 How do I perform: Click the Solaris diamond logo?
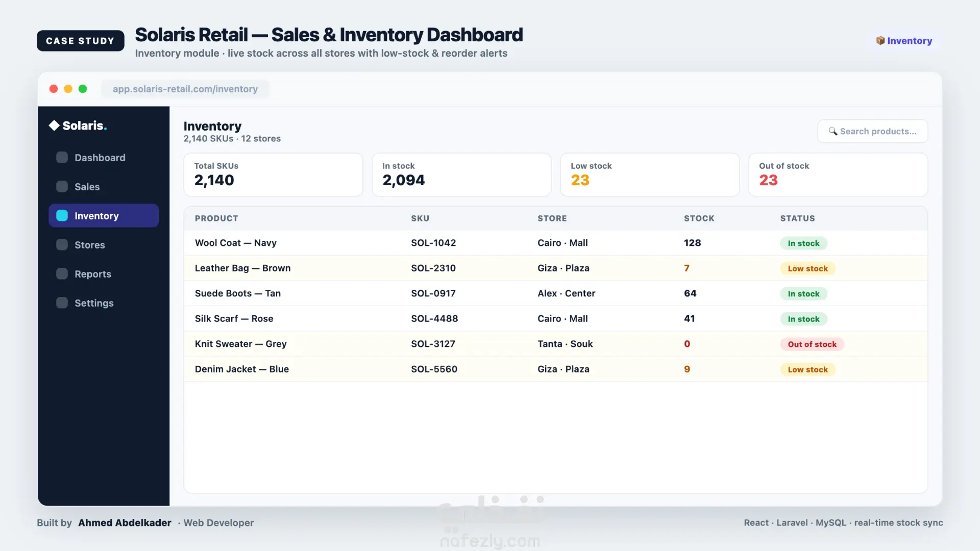[54, 126]
